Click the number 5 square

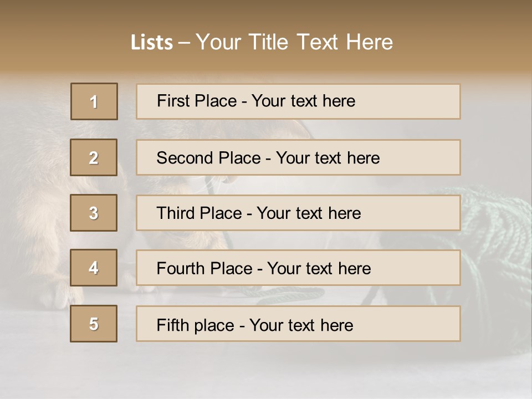[x=94, y=324]
